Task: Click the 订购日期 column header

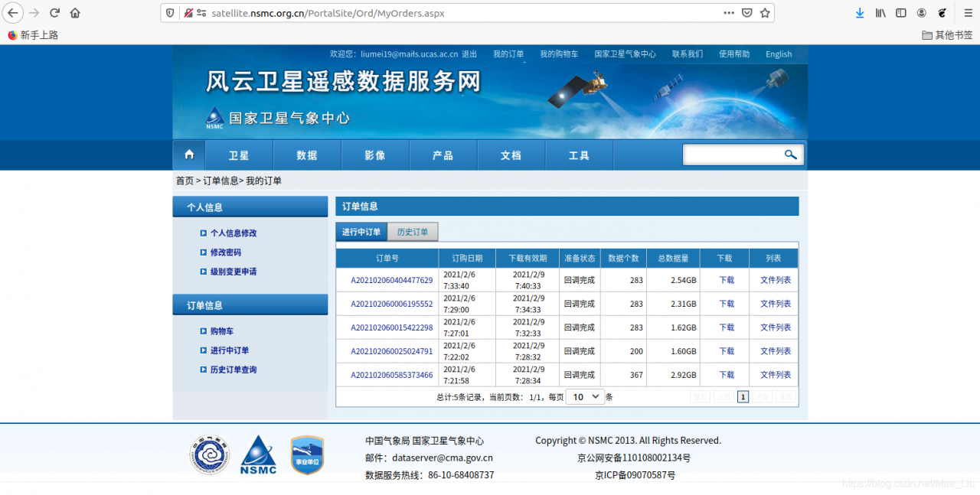Action: (467, 259)
